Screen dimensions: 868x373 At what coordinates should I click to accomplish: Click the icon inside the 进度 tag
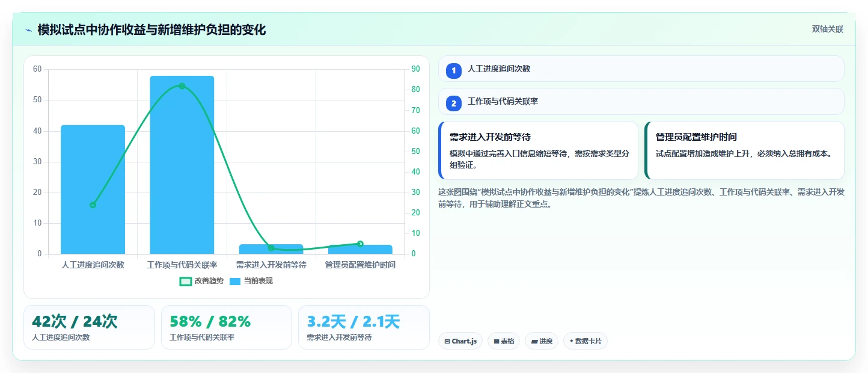tap(534, 342)
